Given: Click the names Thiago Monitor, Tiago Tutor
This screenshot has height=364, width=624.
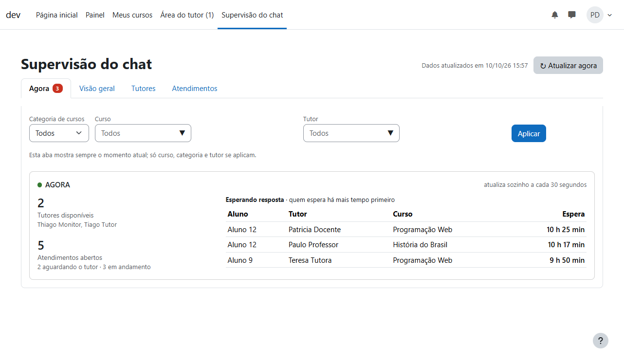Looking at the screenshot, I should [x=77, y=225].
